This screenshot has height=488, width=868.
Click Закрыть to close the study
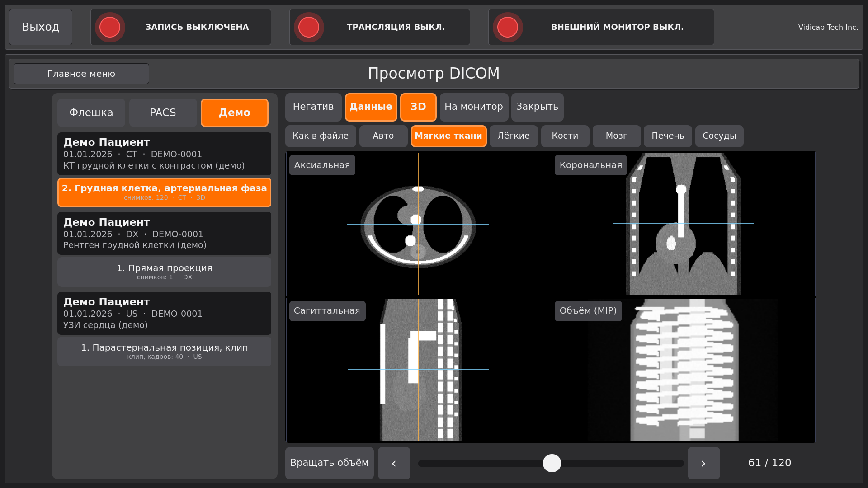537,107
